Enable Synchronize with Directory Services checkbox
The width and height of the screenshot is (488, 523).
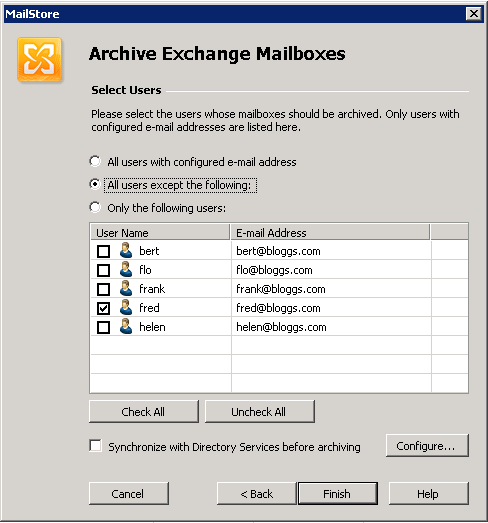[96, 446]
